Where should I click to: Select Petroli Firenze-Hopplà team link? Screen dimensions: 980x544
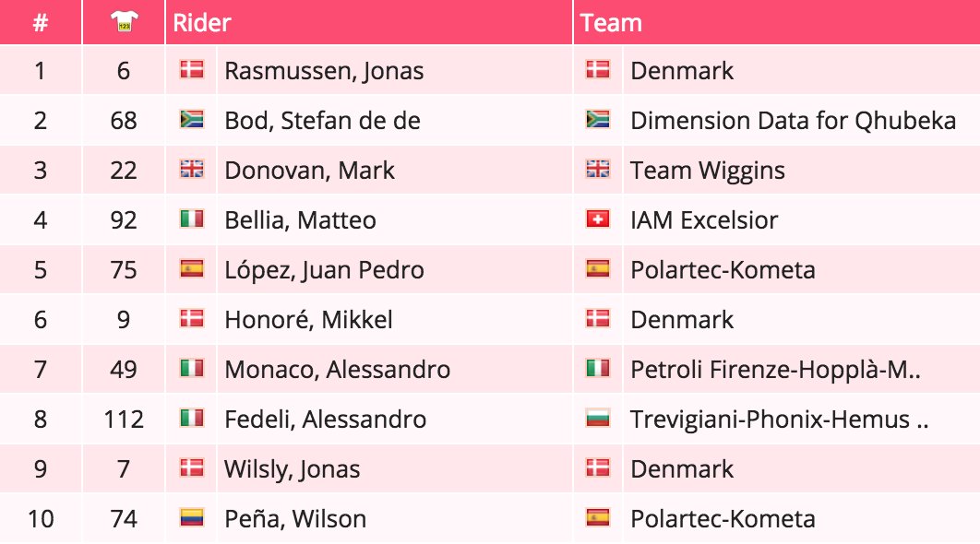776,370
